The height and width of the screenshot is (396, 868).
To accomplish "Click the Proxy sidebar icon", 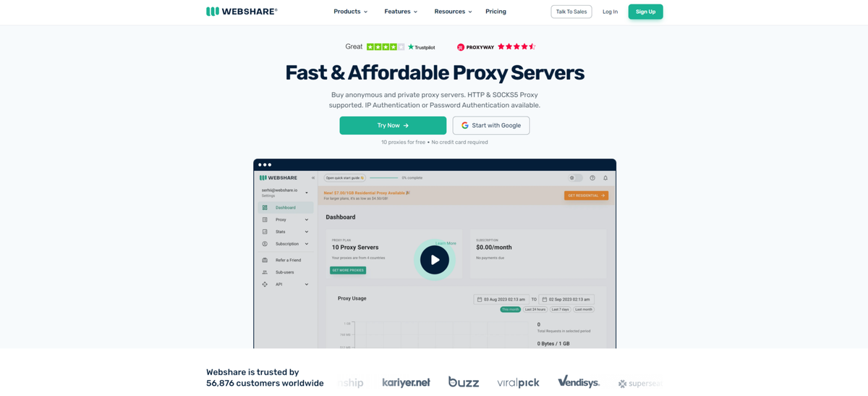I will [x=265, y=219].
